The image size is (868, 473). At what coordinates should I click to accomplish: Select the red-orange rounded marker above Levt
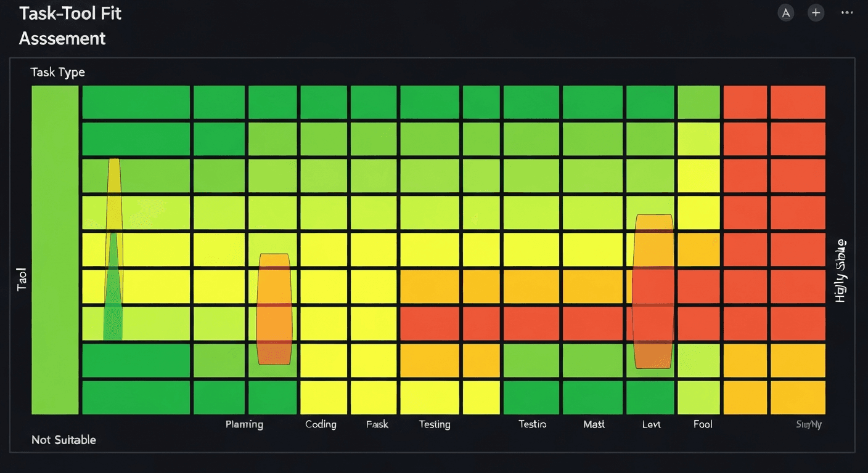pyautogui.click(x=653, y=291)
